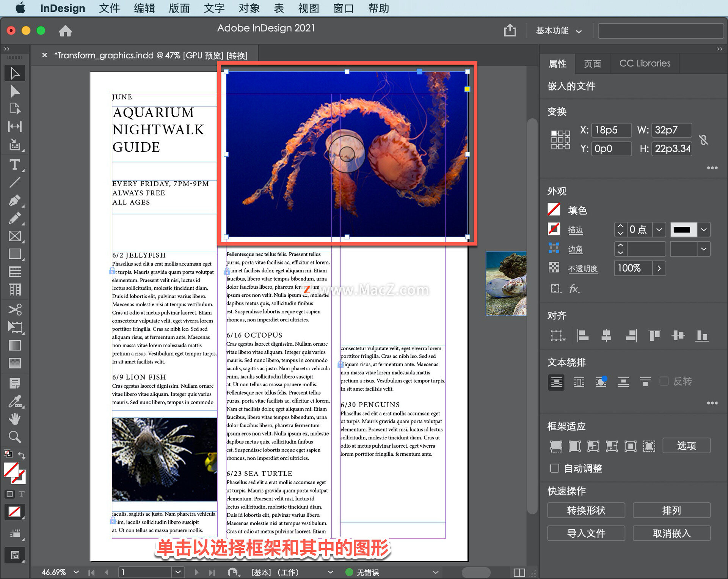Open the 对象 menu

pos(249,8)
